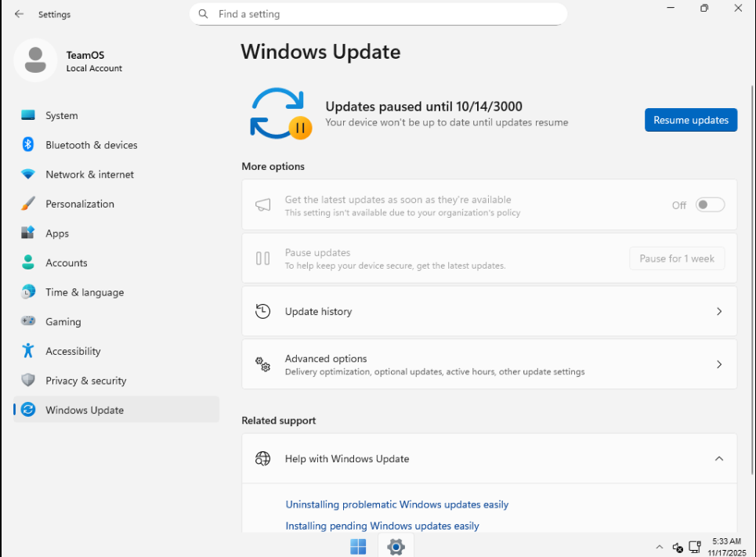The image size is (756, 557).
Task: Click the Personalization paintbrush icon
Action: [28, 204]
